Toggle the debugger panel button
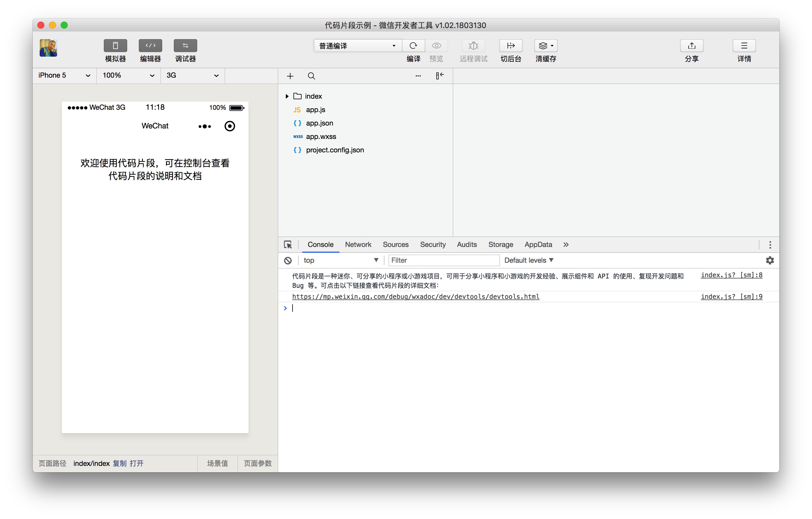 click(185, 46)
